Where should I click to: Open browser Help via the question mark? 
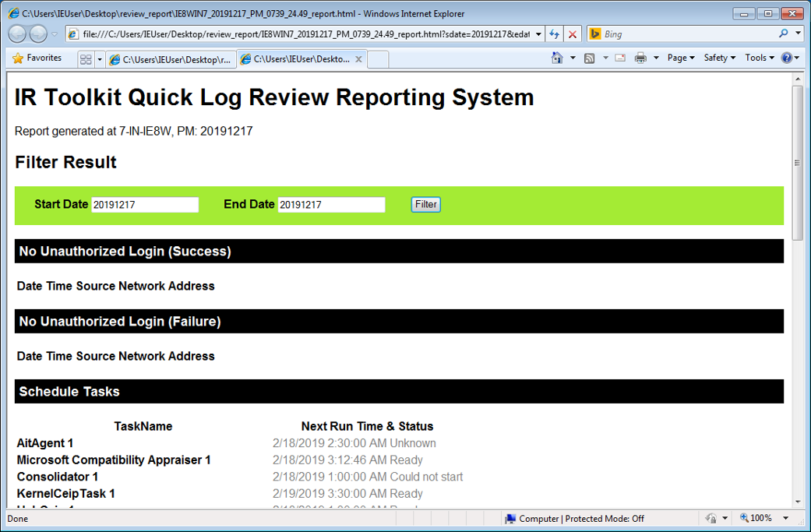pos(788,58)
